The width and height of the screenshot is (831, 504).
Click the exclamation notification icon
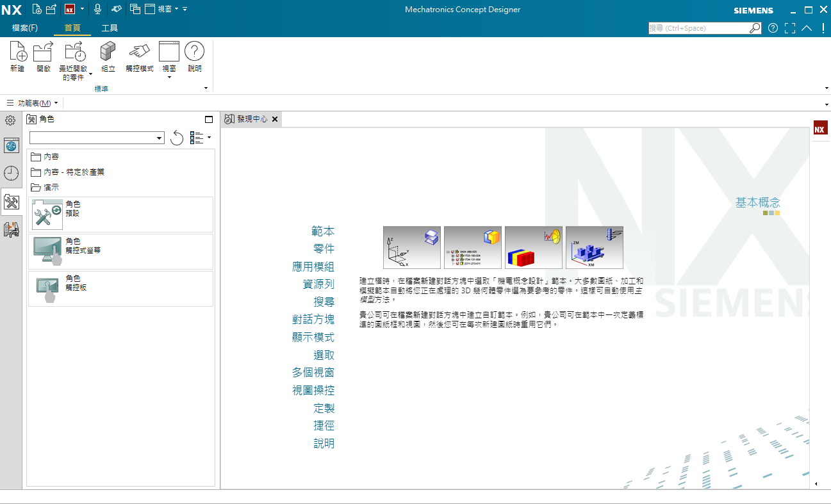point(823,28)
